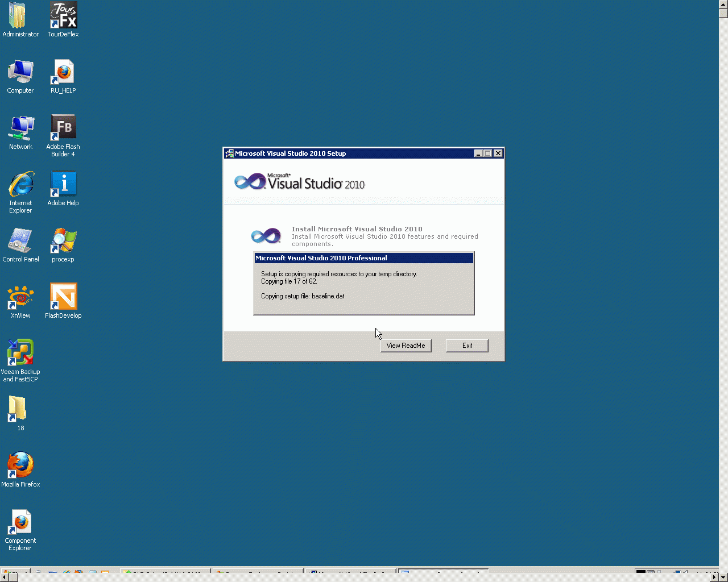The height and width of the screenshot is (582, 728).
Task: Click the View ReadMe button
Action: pos(406,346)
